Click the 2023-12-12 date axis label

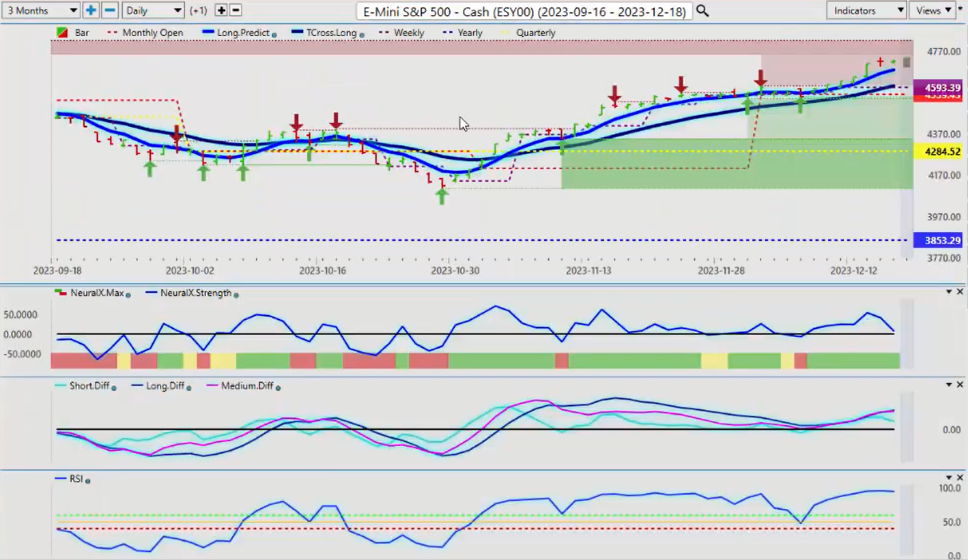click(x=854, y=270)
